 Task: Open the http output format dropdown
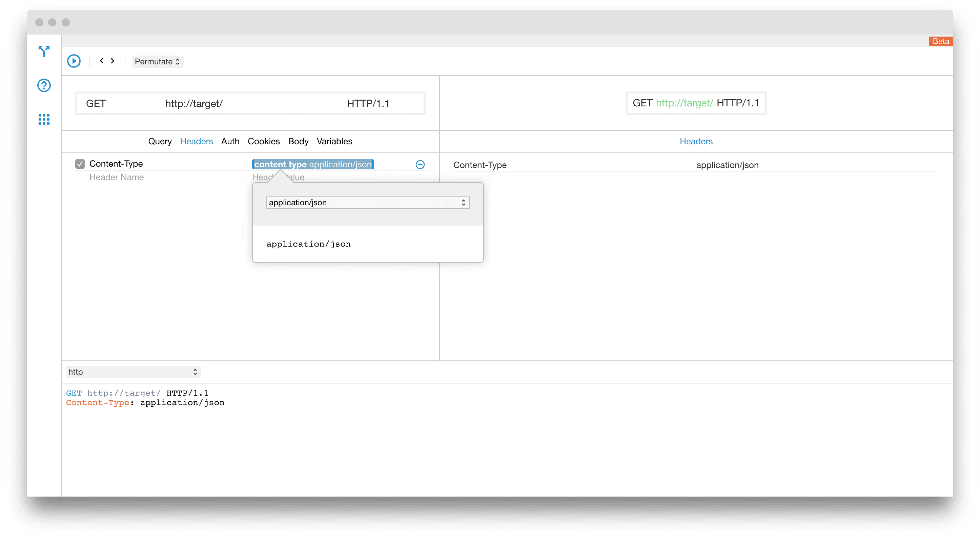pyautogui.click(x=133, y=372)
